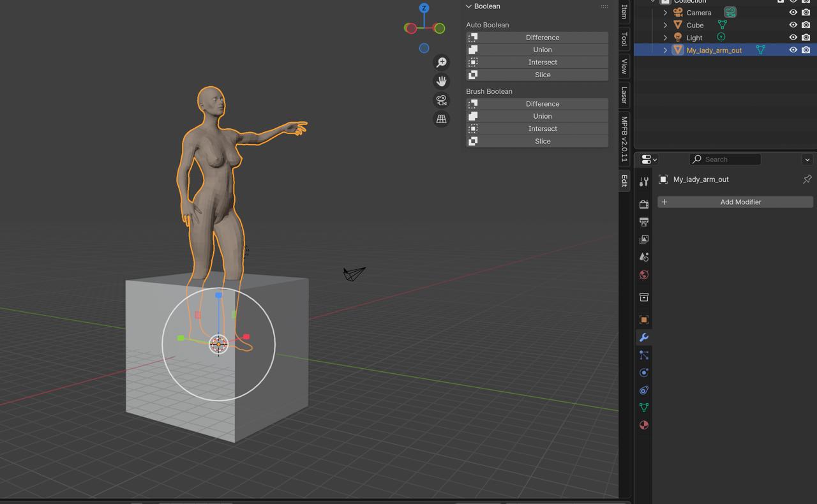Screen dimensions: 817x504
Task: Select the hand pan view icon
Action: [x=441, y=81]
